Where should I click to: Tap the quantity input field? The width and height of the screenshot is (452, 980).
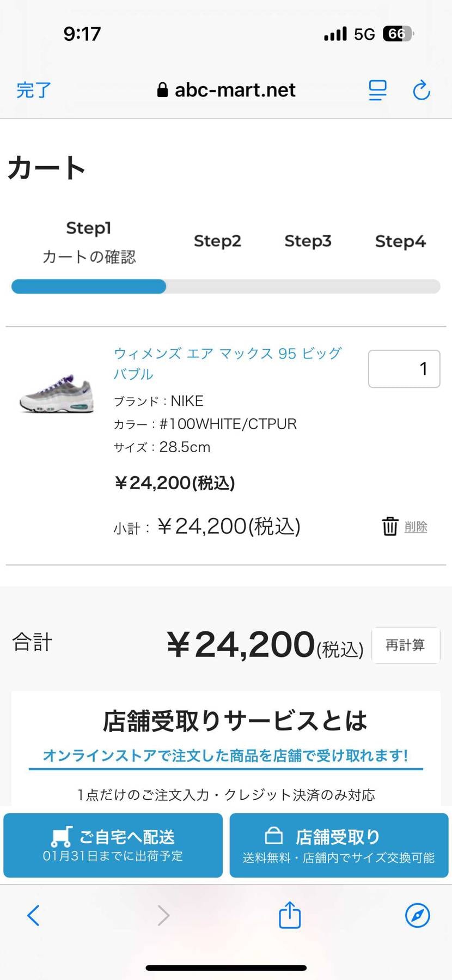click(x=404, y=369)
